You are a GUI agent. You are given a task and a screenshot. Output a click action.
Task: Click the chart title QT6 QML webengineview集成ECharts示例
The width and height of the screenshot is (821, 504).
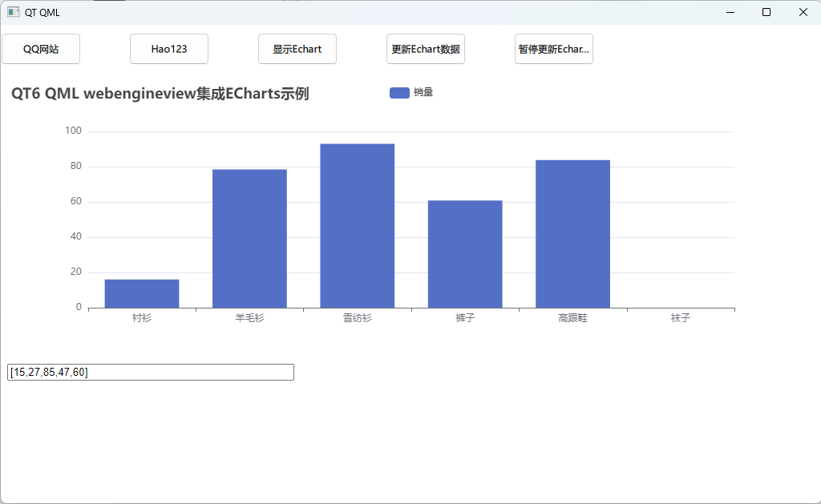162,94
